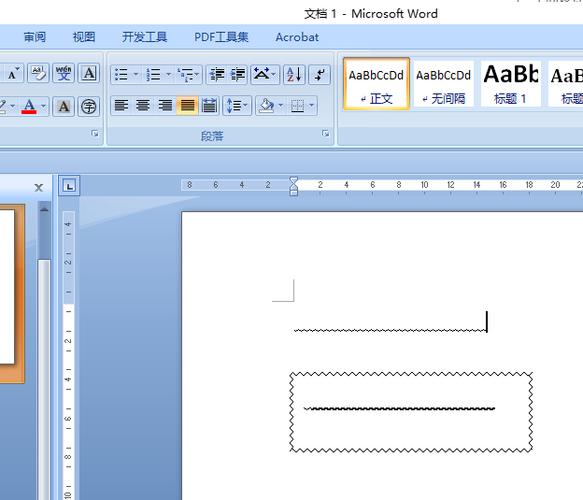Apply a bulleted list
Image resolution: width=583 pixels, height=500 pixels.
[x=121, y=74]
